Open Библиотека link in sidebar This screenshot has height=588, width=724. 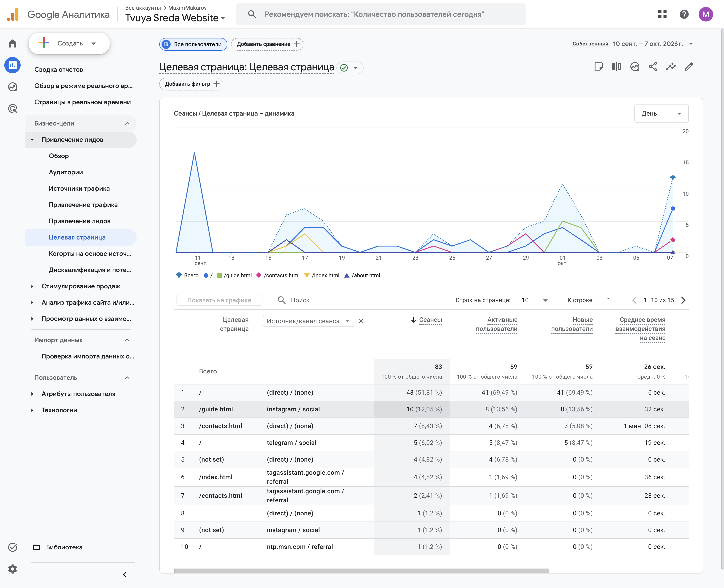pos(64,547)
